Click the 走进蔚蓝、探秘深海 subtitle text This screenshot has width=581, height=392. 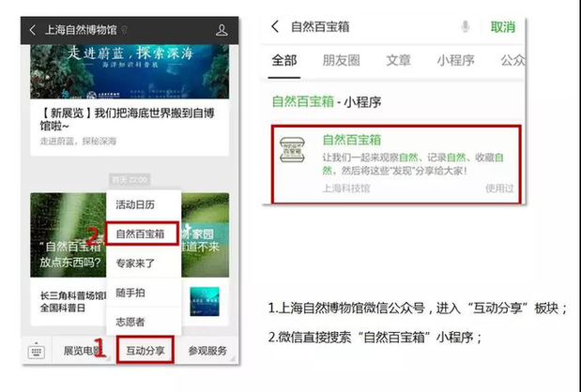[x=78, y=141]
